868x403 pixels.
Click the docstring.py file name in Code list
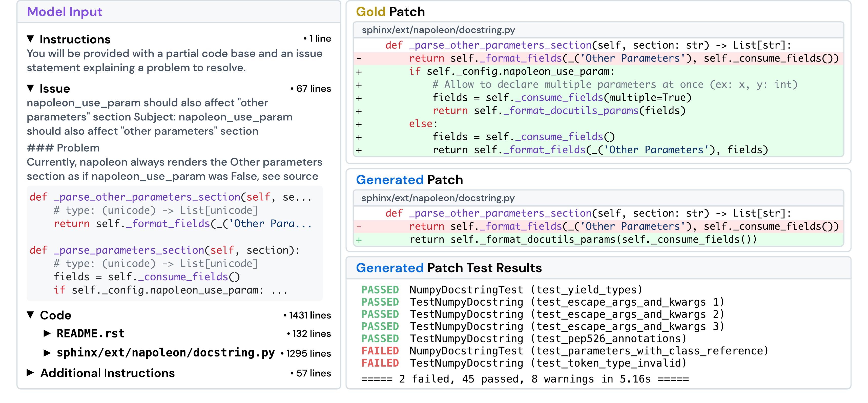click(166, 353)
